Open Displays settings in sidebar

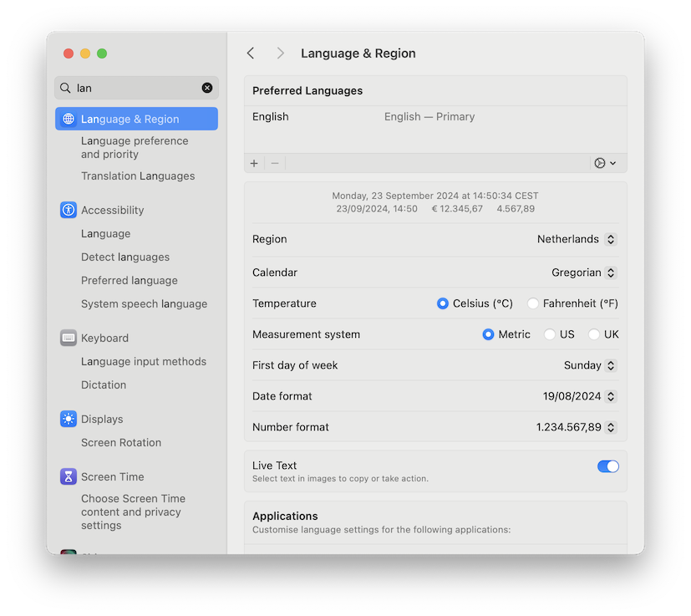click(x=102, y=419)
